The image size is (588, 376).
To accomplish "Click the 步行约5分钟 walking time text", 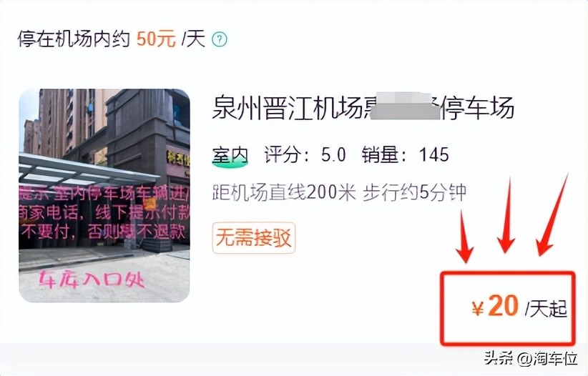I will [x=414, y=193].
